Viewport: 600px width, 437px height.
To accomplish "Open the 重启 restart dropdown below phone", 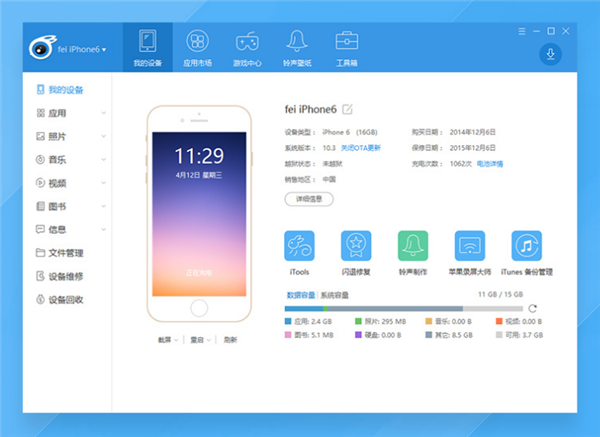I will (x=201, y=340).
